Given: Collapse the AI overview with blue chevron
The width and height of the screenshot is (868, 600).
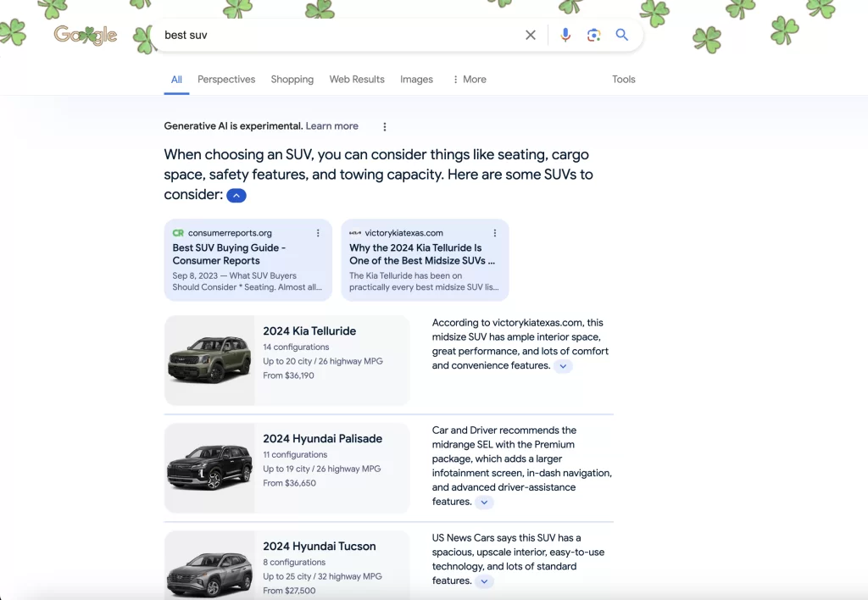Looking at the screenshot, I should tap(236, 196).
